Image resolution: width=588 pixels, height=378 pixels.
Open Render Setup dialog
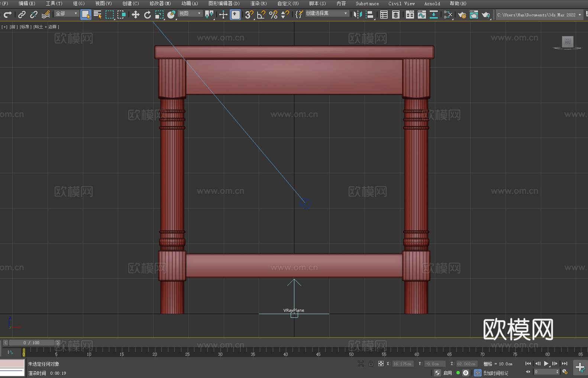coord(462,14)
